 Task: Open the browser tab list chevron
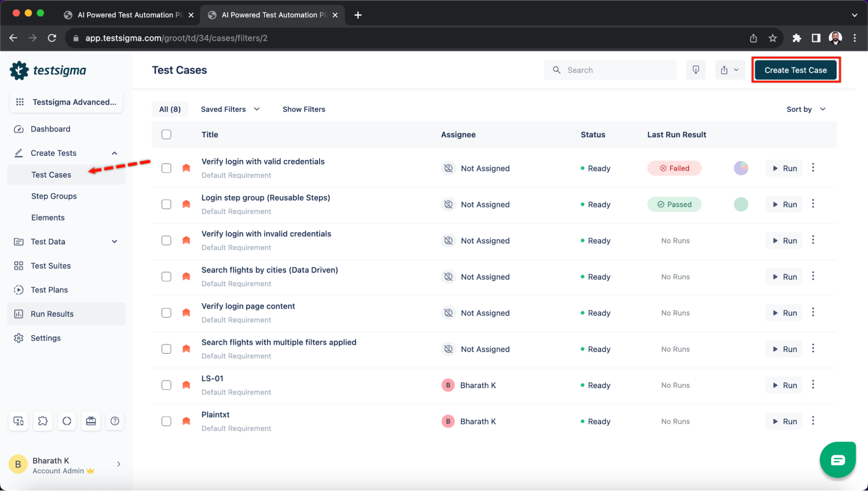pos(855,15)
